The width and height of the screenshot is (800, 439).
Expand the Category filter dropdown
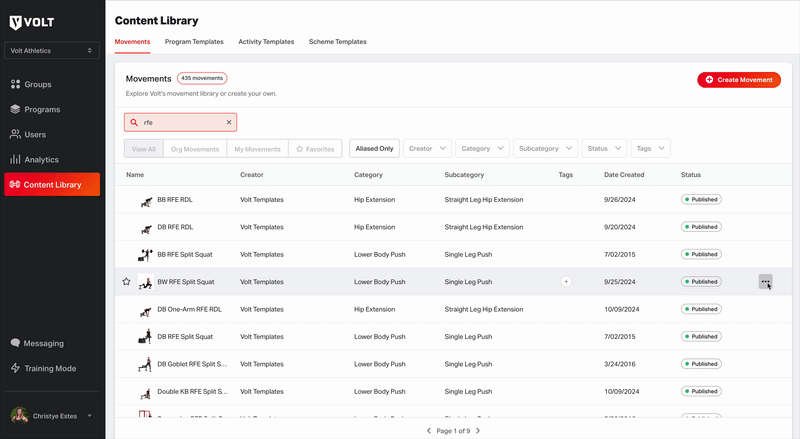pos(482,149)
